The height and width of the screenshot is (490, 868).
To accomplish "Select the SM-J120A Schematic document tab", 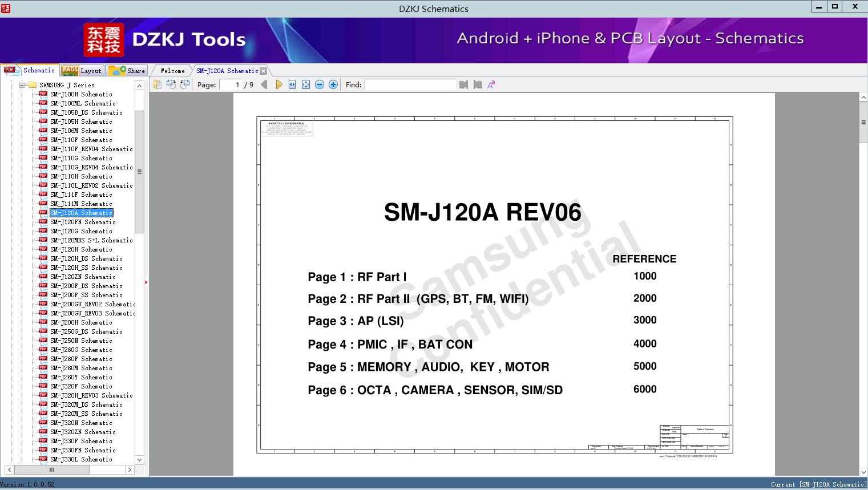I will (x=227, y=71).
